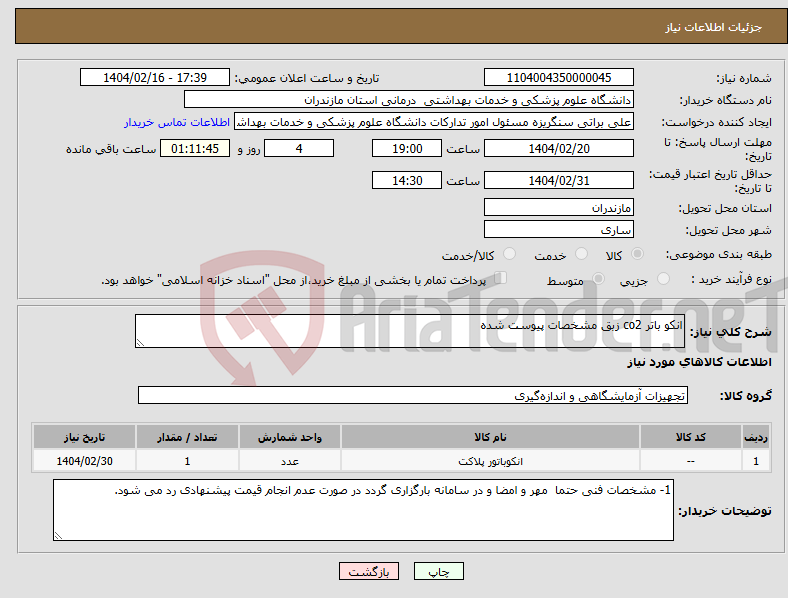Image resolution: width=788 pixels, height=598 pixels.
Task: Click the توضیحات خریدار notes textarea
Action: [363, 510]
